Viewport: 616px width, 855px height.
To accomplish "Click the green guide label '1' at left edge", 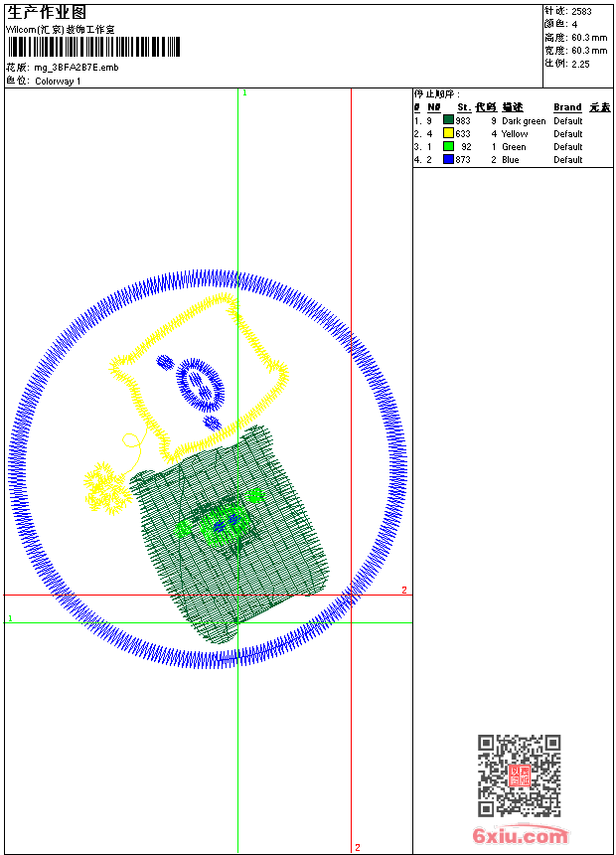I will pyautogui.click(x=10, y=618).
